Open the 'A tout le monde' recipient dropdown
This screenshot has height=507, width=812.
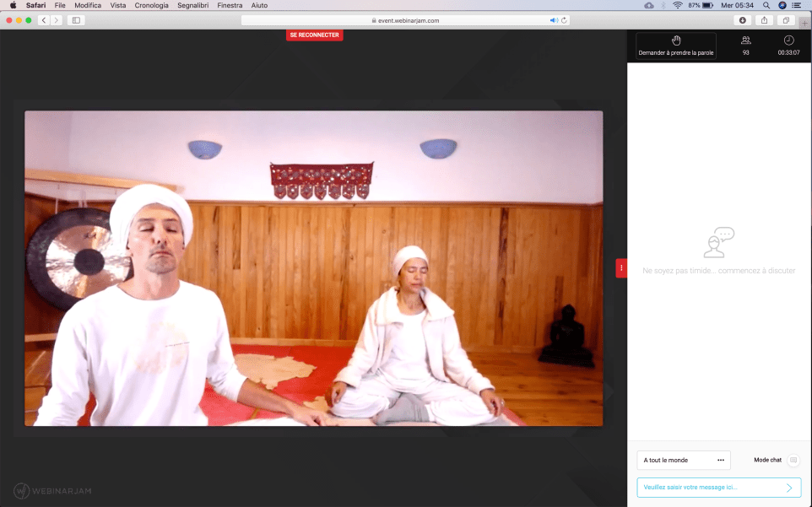click(683, 460)
